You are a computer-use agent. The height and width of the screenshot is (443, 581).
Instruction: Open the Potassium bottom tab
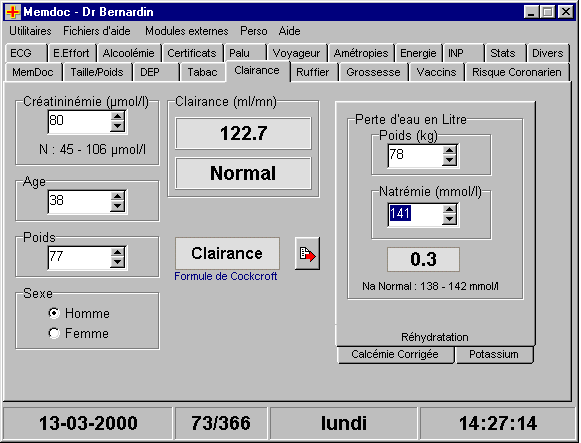pyautogui.click(x=494, y=354)
